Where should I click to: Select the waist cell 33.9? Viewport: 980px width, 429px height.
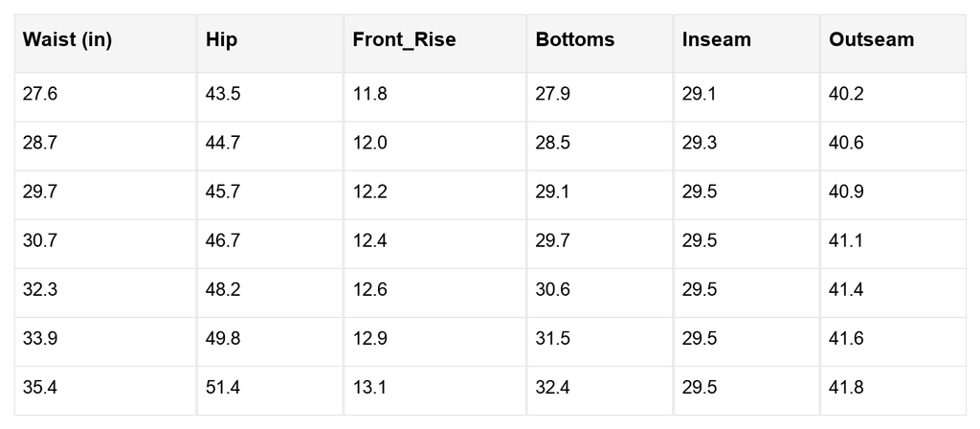pos(40,339)
